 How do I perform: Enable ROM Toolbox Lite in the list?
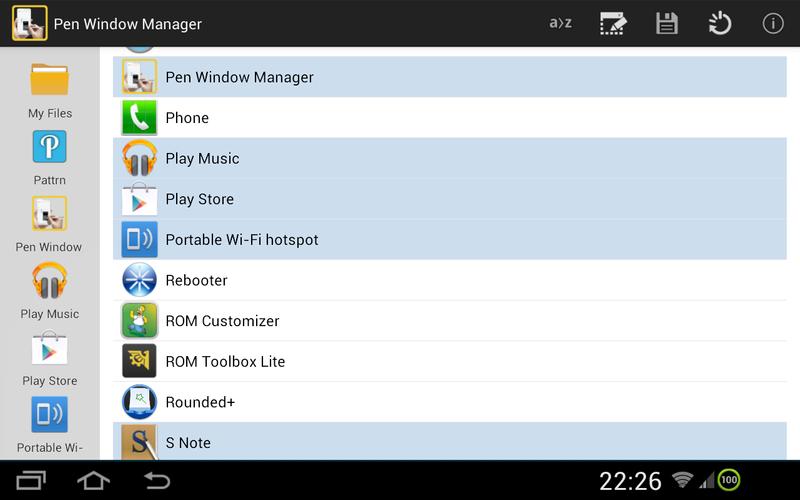point(450,361)
